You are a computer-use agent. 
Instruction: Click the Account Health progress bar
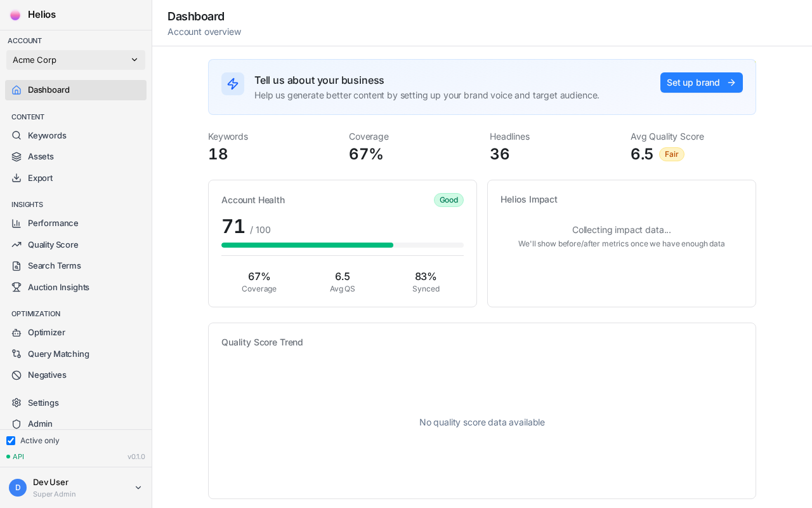[x=343, y=245]
